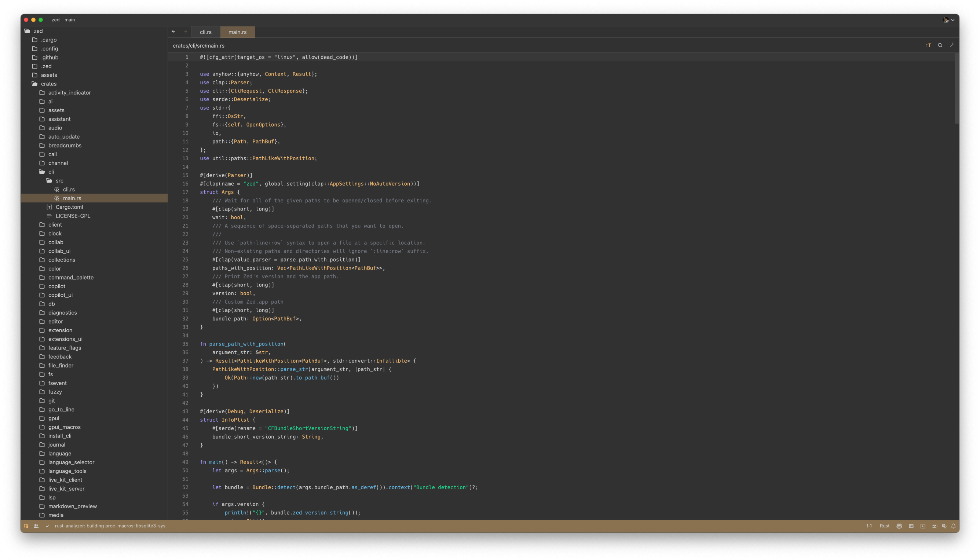Open cli.rs in project tree

click(x=94, y=190)
